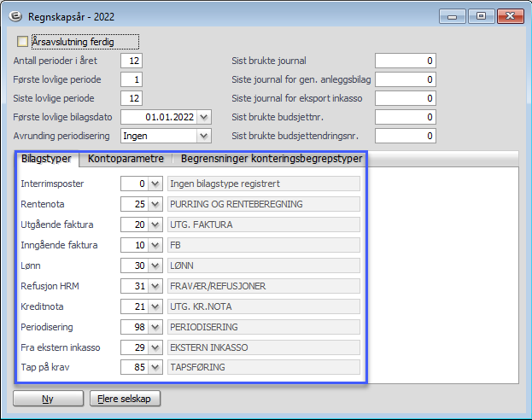Click the Refusjon HRM number field showing 31
The image size is (532, 420).
pyautogui.click(x=134, y=286)
